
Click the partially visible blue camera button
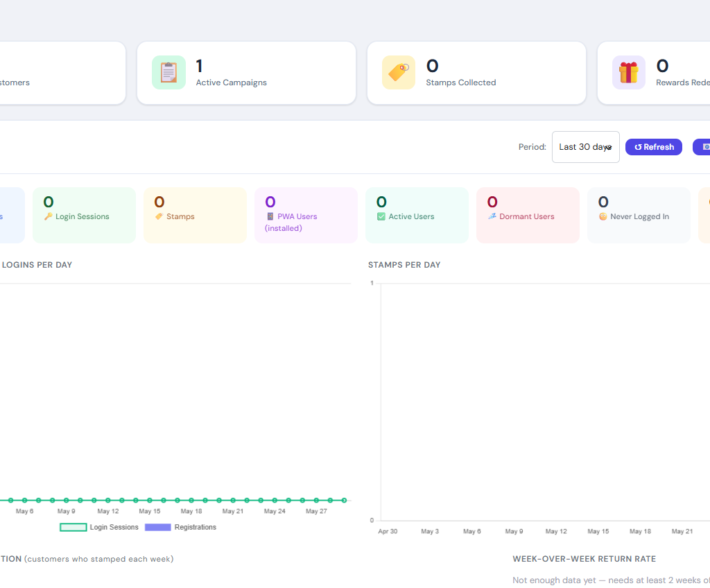tap(702, 147)
